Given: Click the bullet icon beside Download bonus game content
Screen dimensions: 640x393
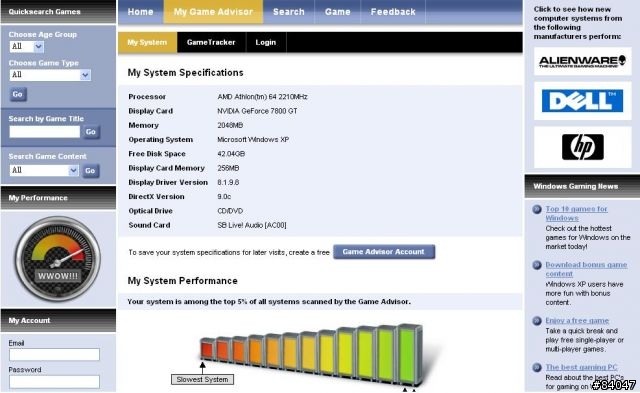Looking at the screenshot, I should tap(537, 266).
